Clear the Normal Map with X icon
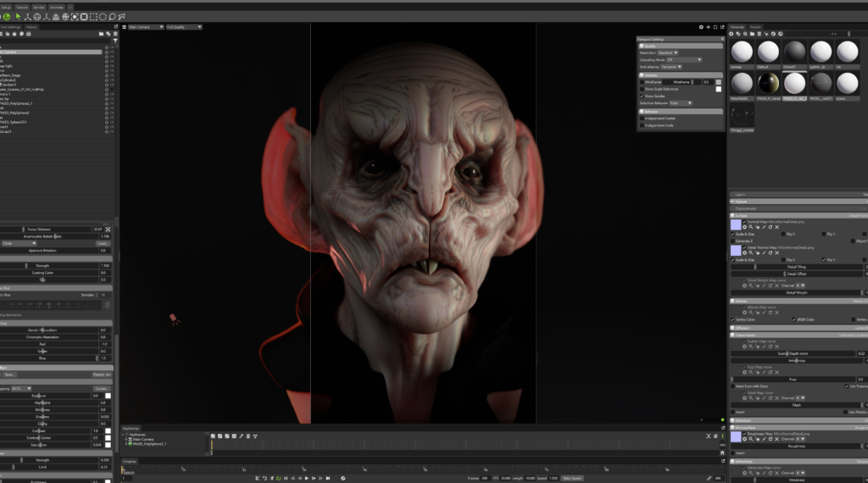 pyautogui.click(x=776, y=227)
